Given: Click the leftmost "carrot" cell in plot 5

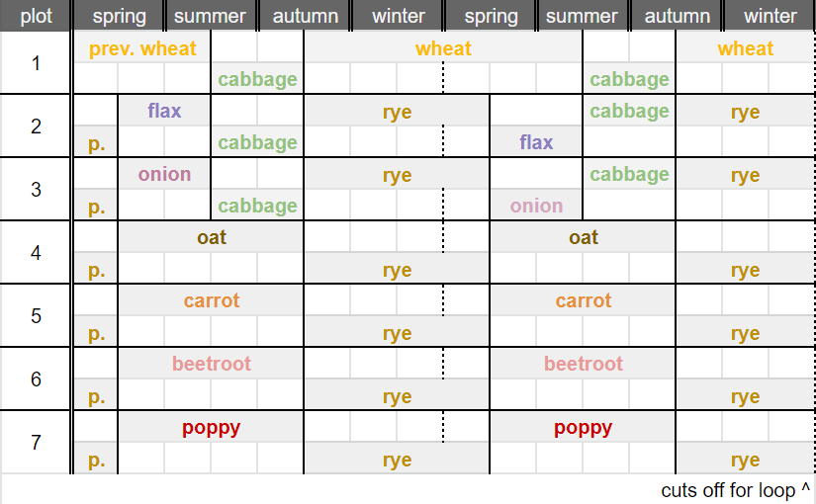Looking at the screenshot, I should [x=211, y=300].
